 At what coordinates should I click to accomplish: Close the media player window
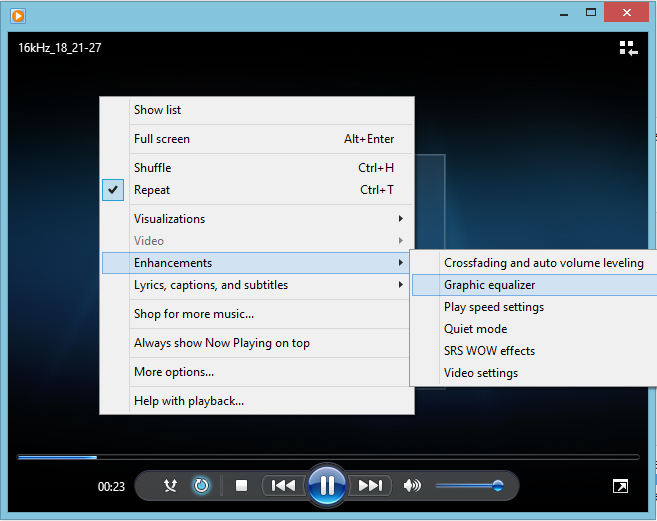pos(626,12)
